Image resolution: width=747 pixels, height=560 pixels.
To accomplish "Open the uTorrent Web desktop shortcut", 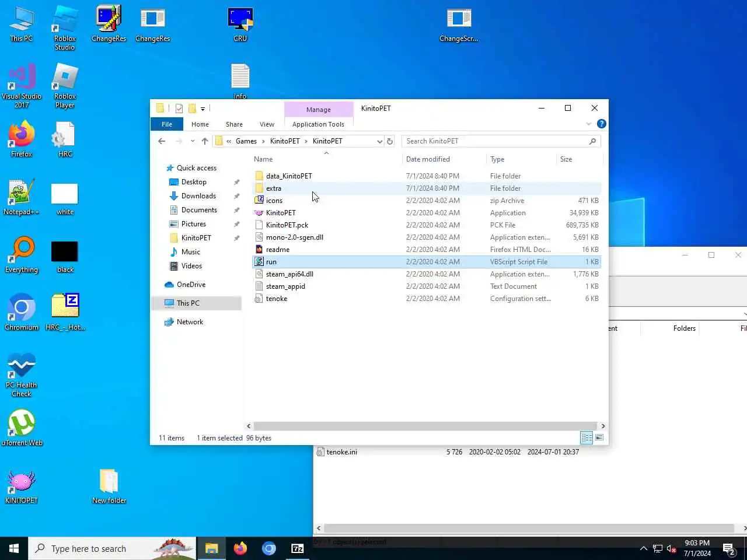I will (22, 428).
